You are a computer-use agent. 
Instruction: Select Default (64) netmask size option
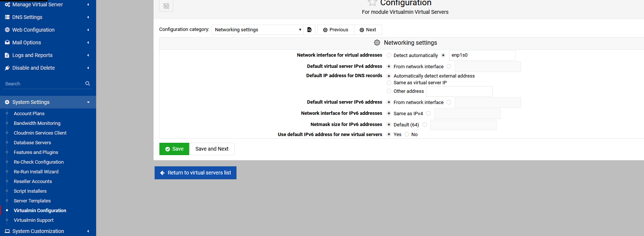tap(389, 125)
